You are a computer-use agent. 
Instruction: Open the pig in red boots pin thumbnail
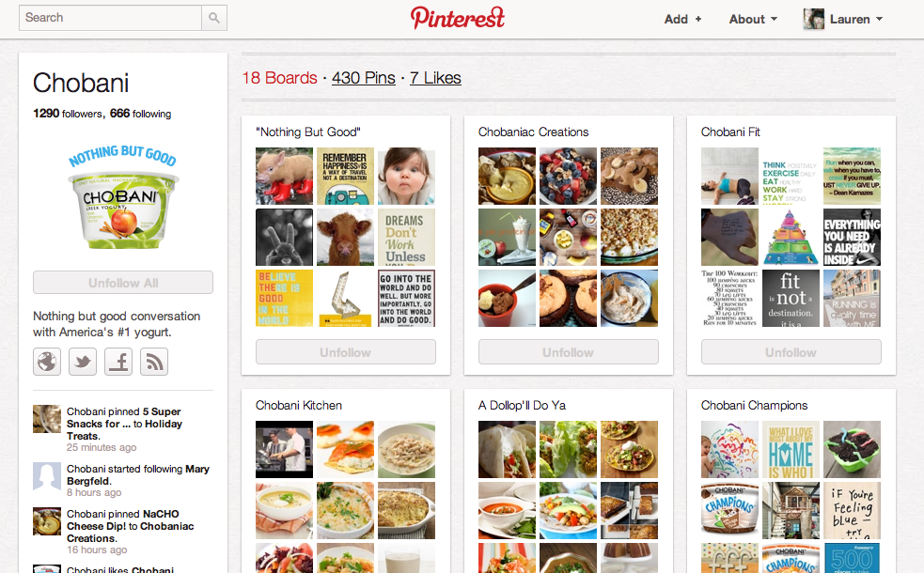tap(285, 176)
